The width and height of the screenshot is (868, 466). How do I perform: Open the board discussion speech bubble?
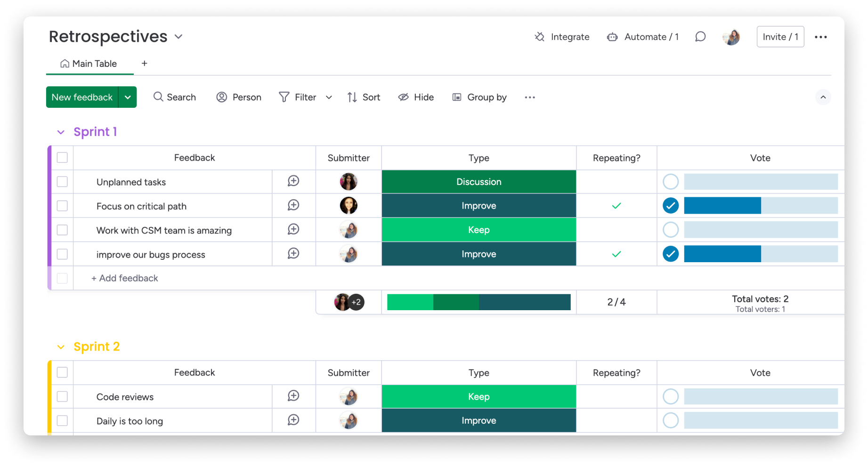(700, 37)
